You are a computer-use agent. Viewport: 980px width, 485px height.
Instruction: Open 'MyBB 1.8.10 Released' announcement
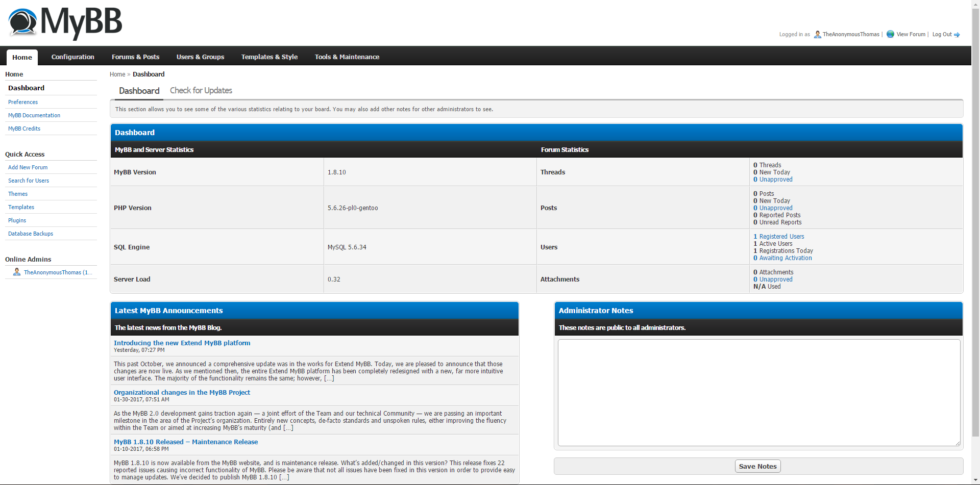pos(186,442)
